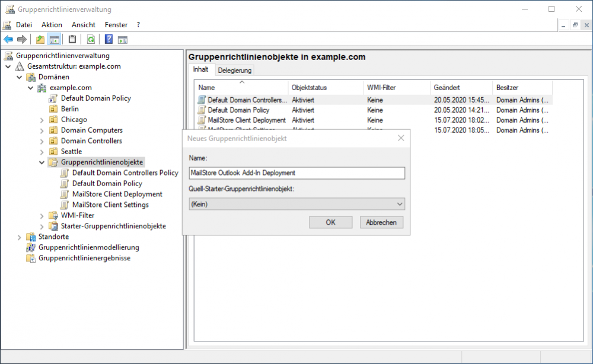The width and height of the screenshot is (593, 364).
Task: Click the new window from here icon
Action: [123, 39]
